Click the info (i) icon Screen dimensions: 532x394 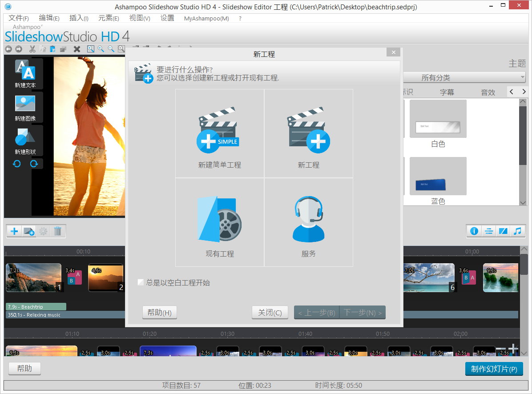(474, 231)
